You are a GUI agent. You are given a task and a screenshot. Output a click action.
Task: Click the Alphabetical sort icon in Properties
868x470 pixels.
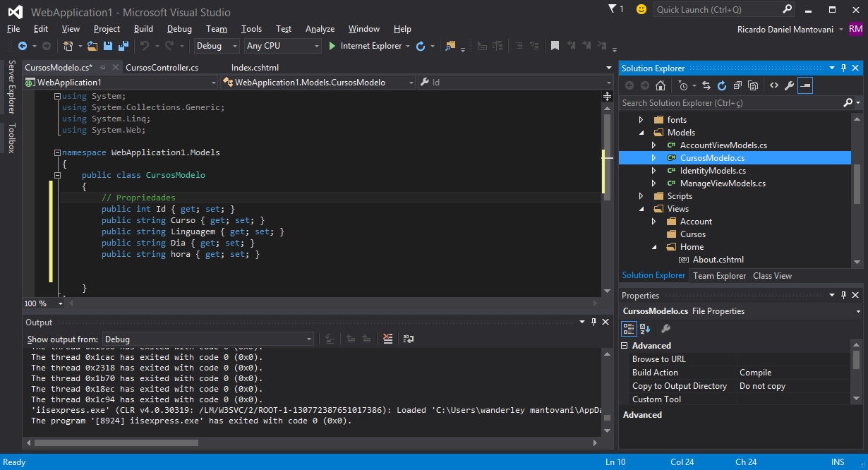(x=645, y=328)
